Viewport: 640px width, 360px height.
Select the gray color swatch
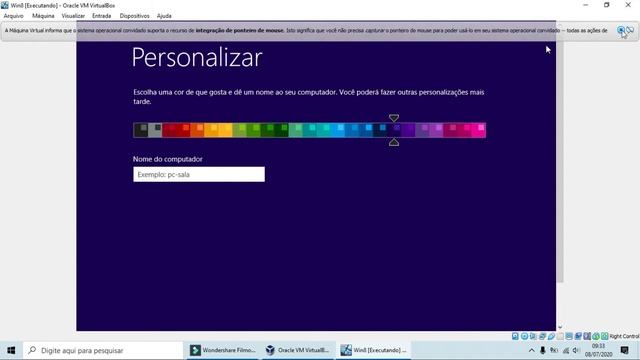pos(155,130)
